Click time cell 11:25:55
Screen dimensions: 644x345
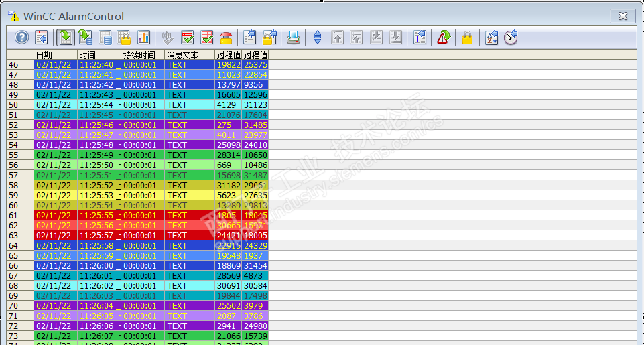(99, 215)
